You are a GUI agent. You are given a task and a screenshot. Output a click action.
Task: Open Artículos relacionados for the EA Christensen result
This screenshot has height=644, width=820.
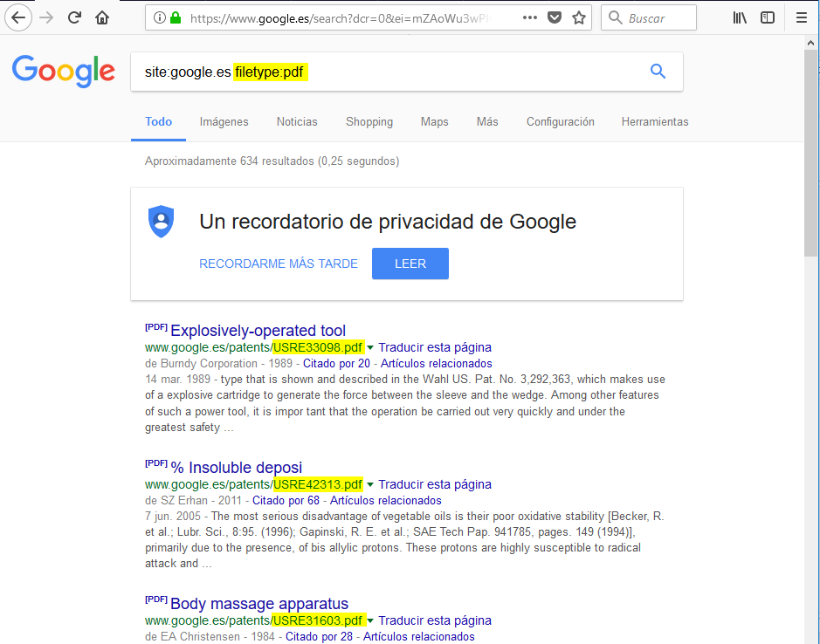pos(419,636)
